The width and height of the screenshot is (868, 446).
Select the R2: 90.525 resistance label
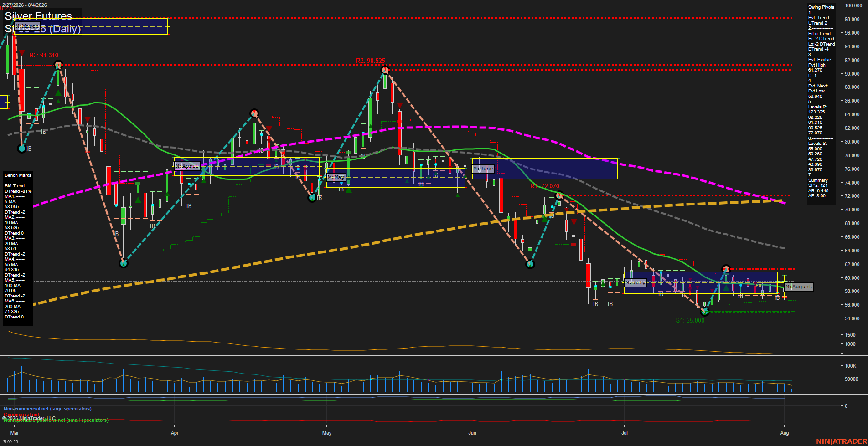(371, 61)
